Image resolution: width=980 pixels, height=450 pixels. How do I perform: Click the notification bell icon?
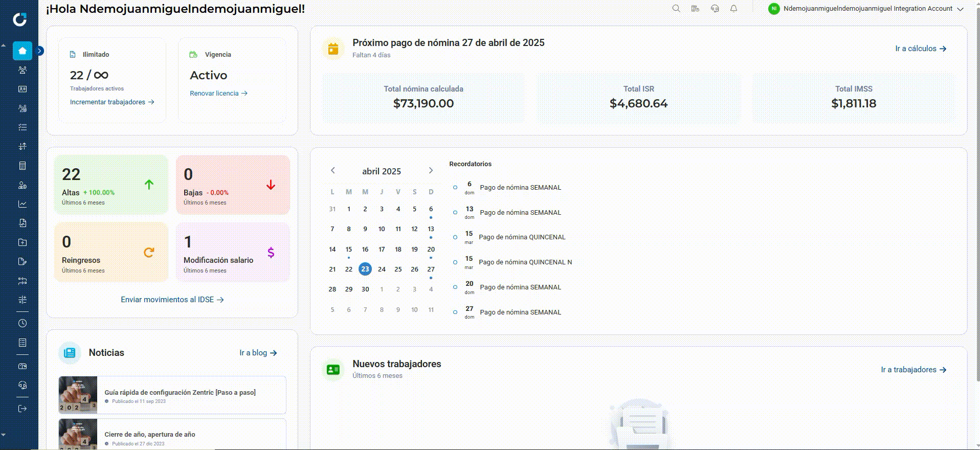(733, 9)
